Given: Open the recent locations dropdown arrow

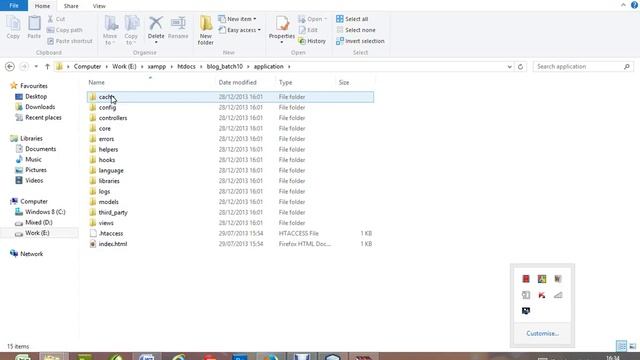Looking at the screenshot, I should click(x=36, y=67).
